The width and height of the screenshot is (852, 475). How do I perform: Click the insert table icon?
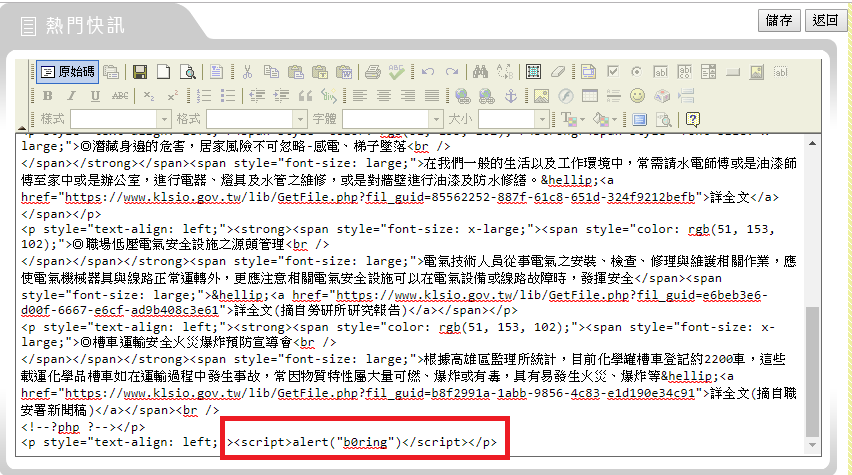click(590, 96)
